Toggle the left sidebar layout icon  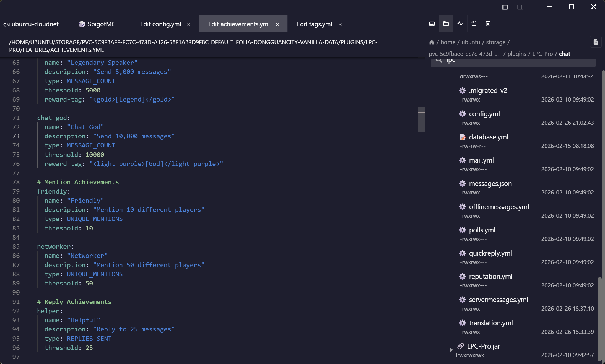(x=505, y=7)
